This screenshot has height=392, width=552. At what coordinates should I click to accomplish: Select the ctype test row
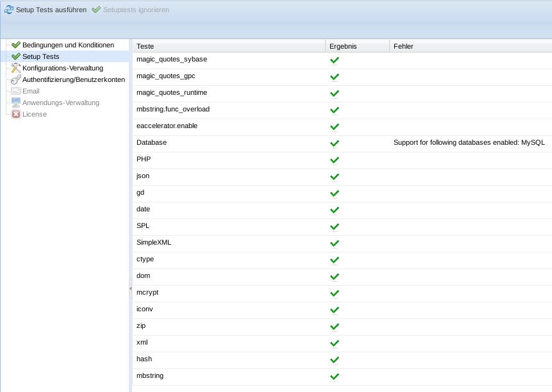click(342, 260)
